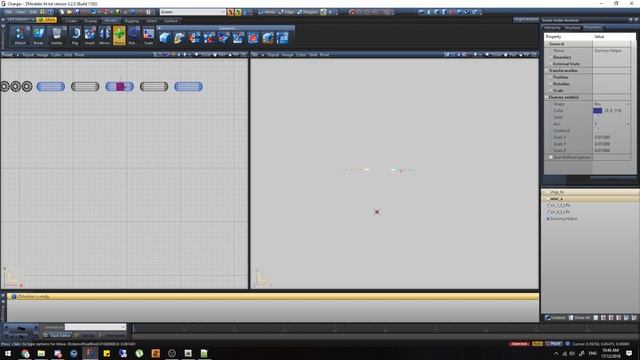The height and width of the screenshot is (360, 640).
Task: Open File Explorer from taskbar
Action: 41,353
